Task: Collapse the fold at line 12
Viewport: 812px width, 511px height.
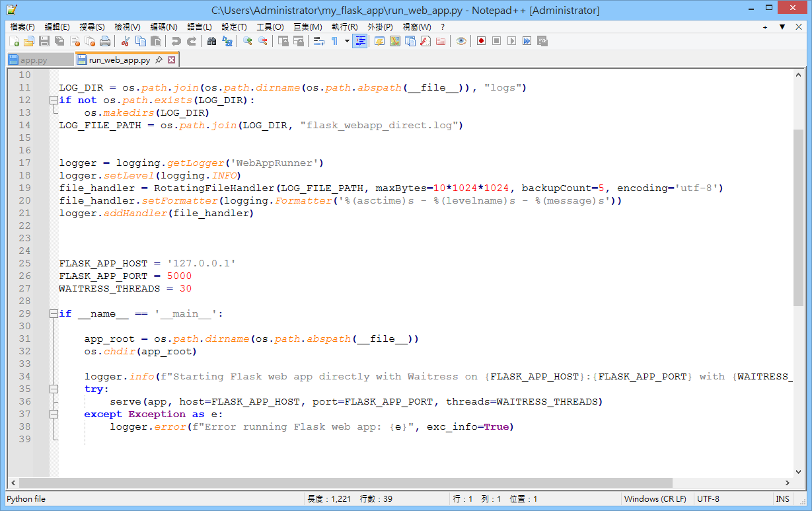Action: 53,100
